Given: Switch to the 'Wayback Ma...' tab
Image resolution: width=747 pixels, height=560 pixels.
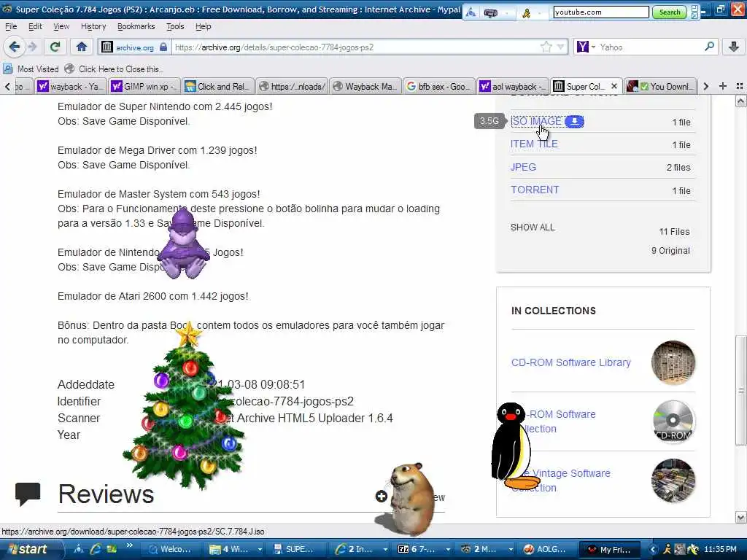Looking at the screenshot, I should point(365,86).
